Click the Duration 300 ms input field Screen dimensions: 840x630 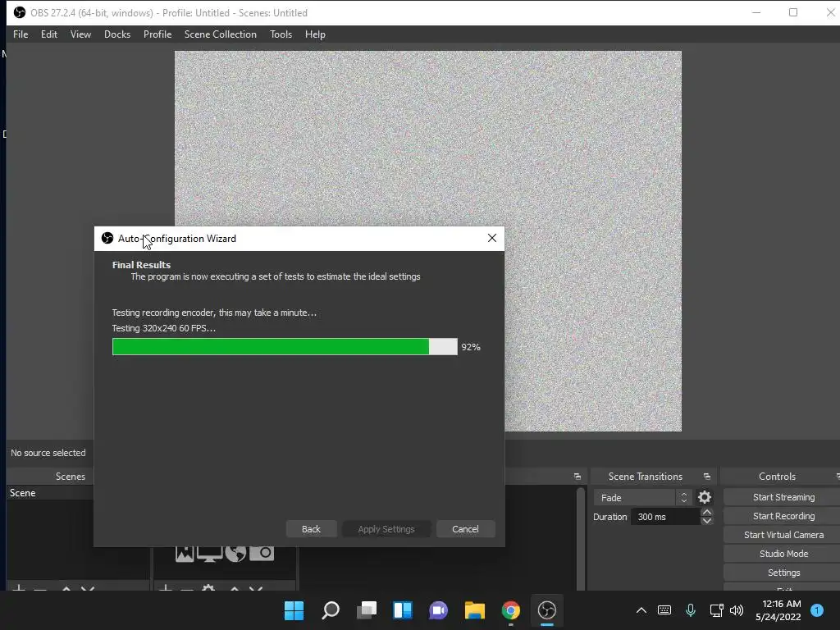[x=666, y=517]
